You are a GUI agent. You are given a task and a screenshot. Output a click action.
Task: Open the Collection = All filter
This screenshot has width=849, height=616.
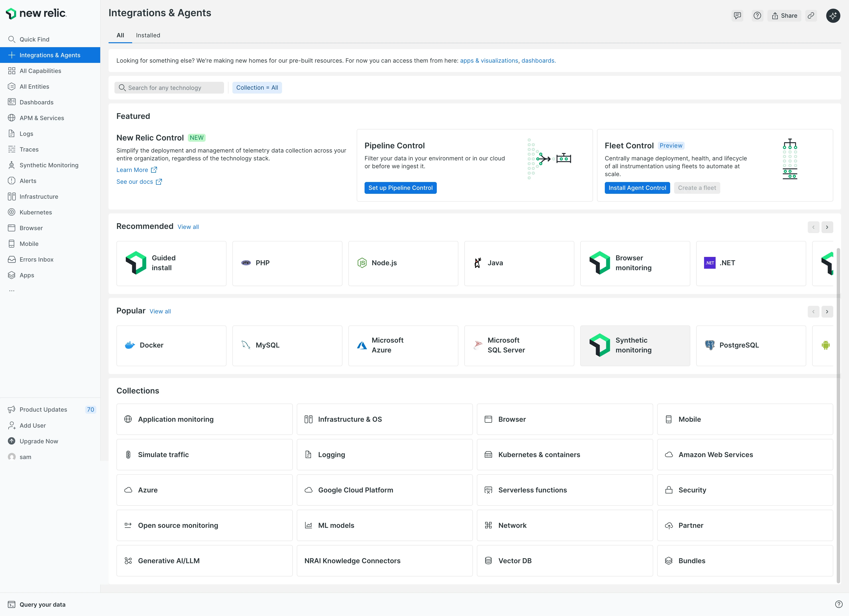[257, 88]
